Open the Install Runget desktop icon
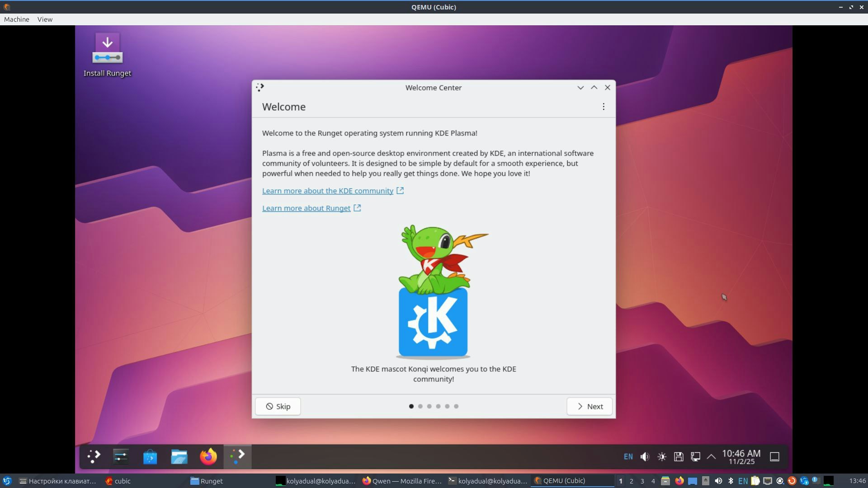The image size is (868, 488). [108, 55]
